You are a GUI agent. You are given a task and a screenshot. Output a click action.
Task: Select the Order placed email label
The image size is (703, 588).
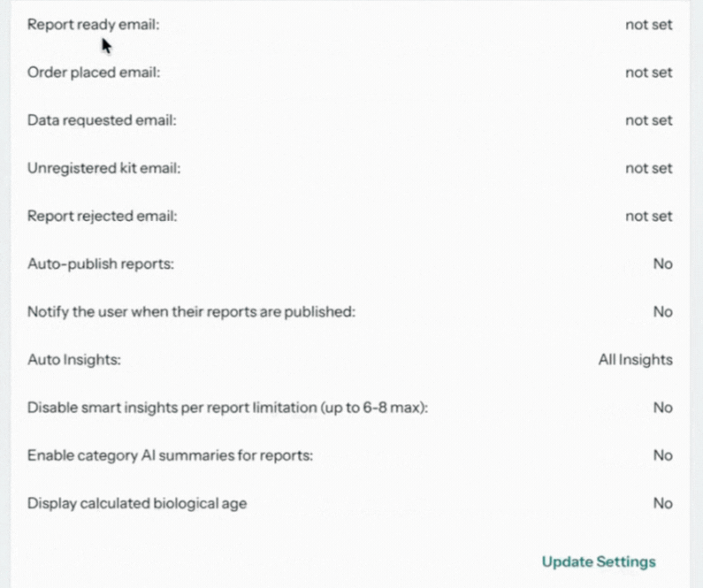point(94,73)
